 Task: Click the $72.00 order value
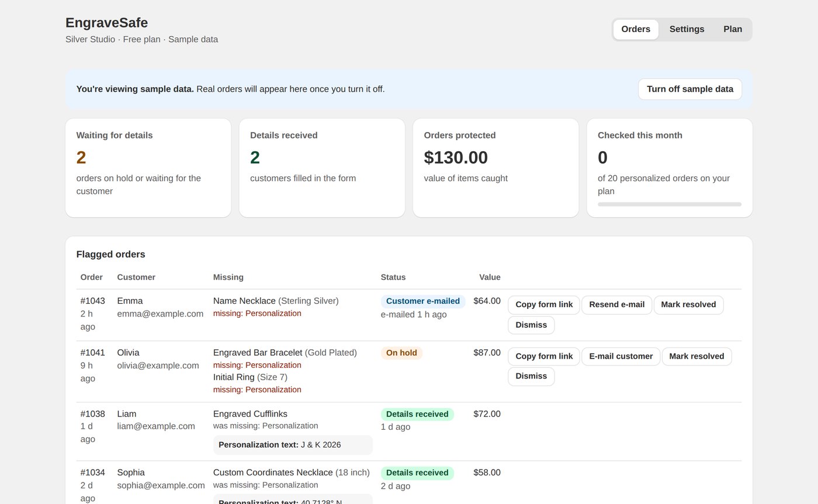487,414
